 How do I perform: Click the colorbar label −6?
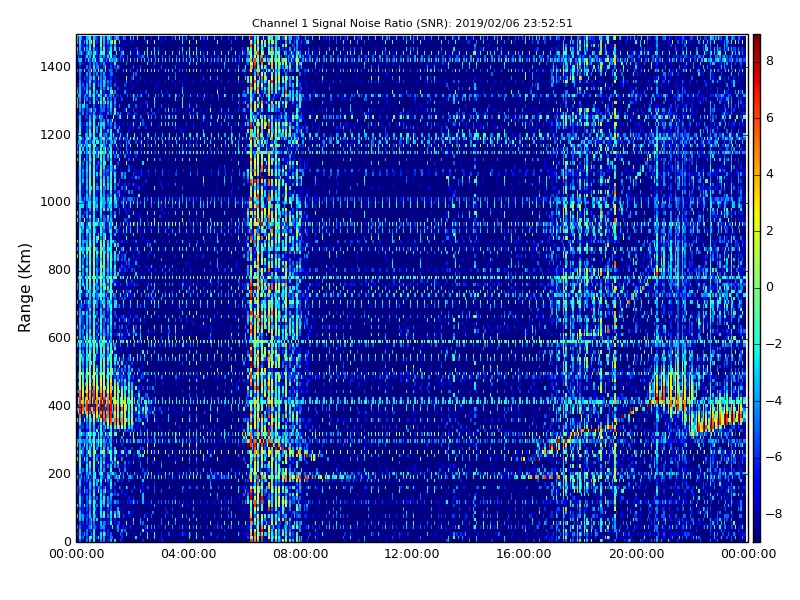coord(774,457)
